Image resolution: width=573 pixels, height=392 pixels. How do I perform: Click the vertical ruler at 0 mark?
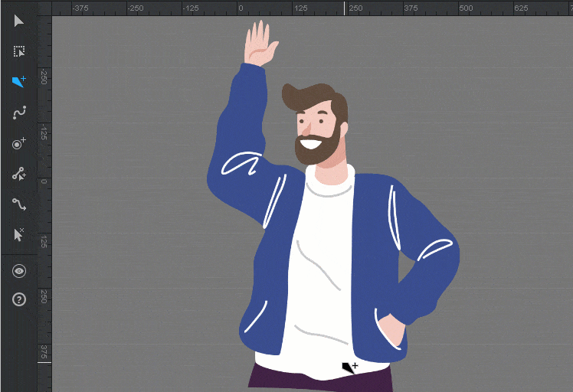(44, 182)
